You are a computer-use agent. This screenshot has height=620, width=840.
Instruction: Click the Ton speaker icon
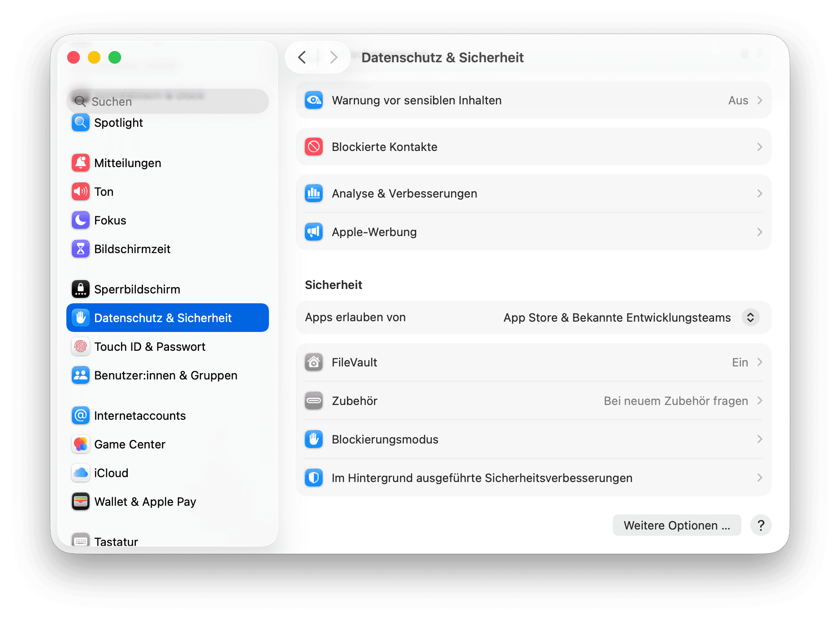pyautogui.click(x=81, y=191)
